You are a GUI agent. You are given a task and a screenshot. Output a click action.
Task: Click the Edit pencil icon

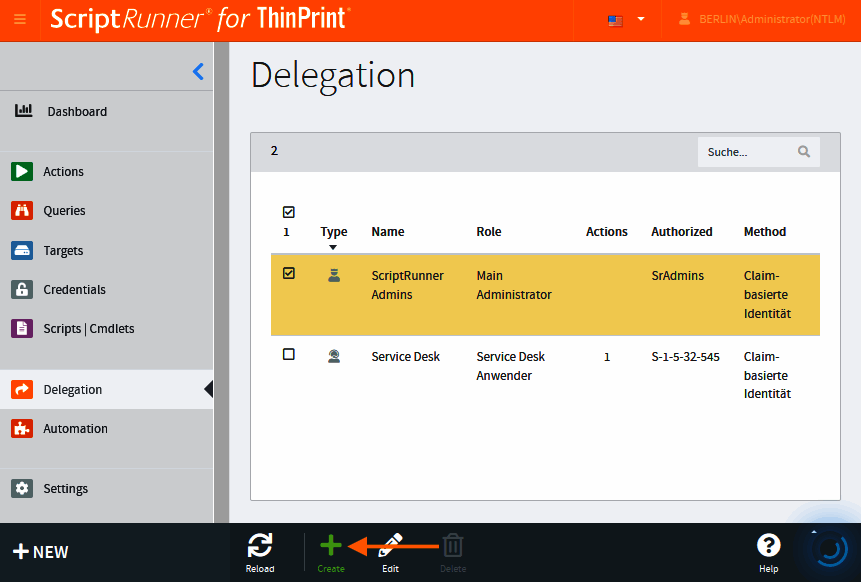(391, 545)
